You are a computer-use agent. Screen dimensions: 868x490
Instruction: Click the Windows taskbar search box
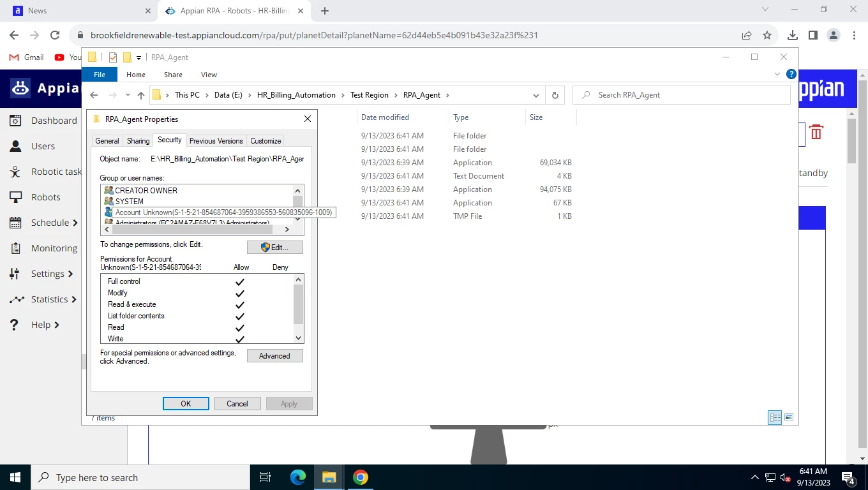point(140,477)
